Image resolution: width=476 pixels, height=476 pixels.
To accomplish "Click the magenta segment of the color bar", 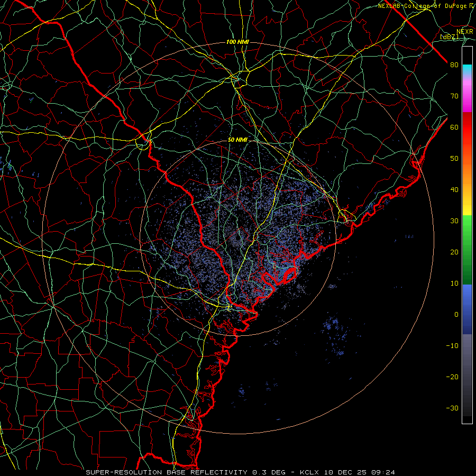I will coord(467,97).
